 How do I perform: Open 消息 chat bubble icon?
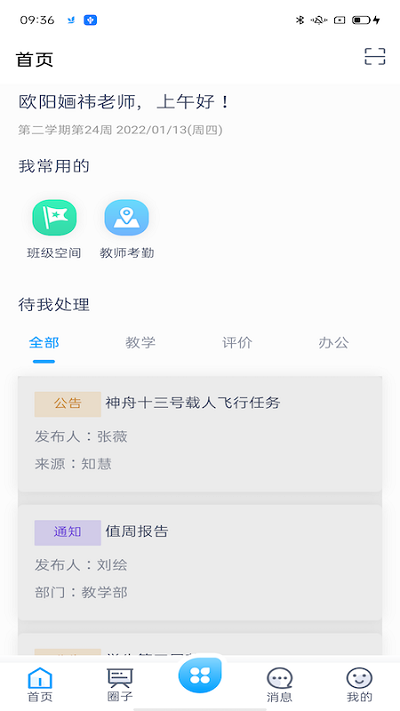tap(279, 679)
